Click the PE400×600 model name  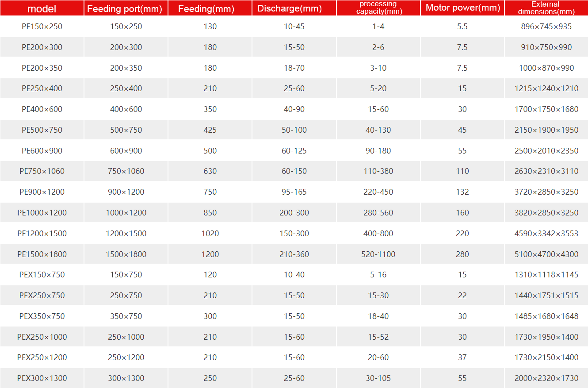[42, 109]
